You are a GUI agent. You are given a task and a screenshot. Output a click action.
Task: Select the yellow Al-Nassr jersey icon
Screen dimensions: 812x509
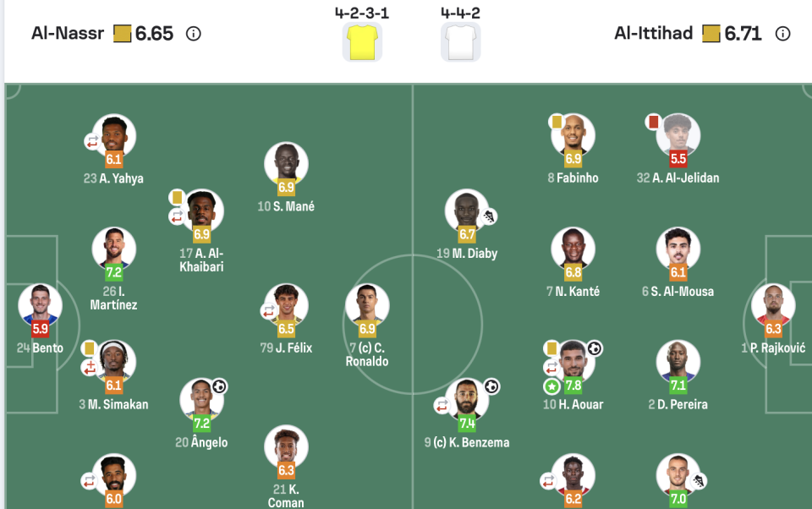point(362,41)
